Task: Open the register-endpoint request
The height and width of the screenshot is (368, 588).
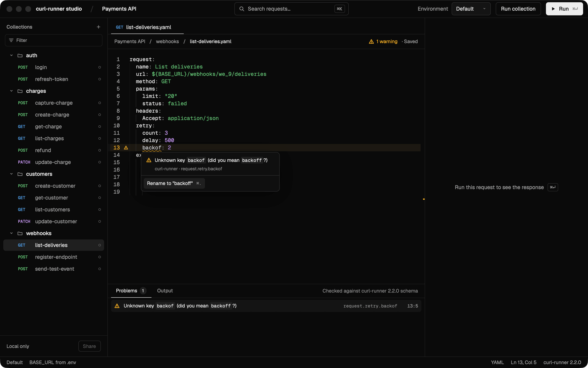Action: point(54,257)
